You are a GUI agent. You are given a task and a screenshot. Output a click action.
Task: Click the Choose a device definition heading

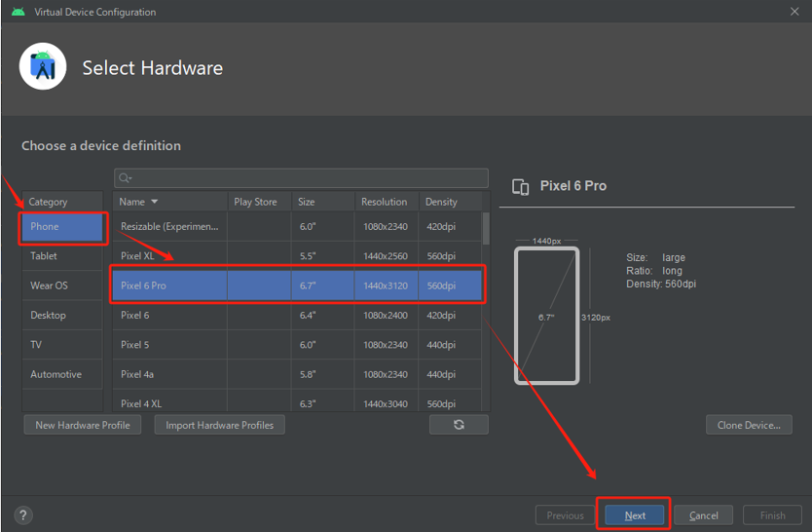click(x=101, y=145)
